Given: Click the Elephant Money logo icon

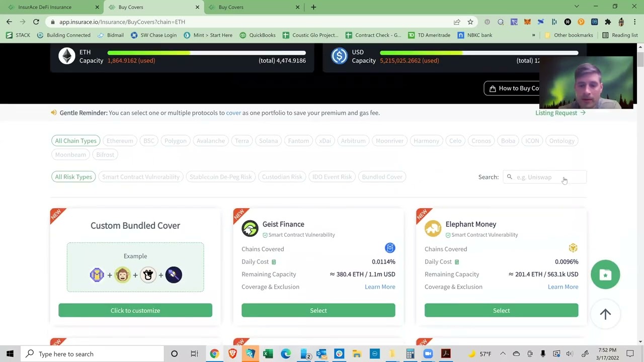Looking at the screenshot, I should click(433, 228).
